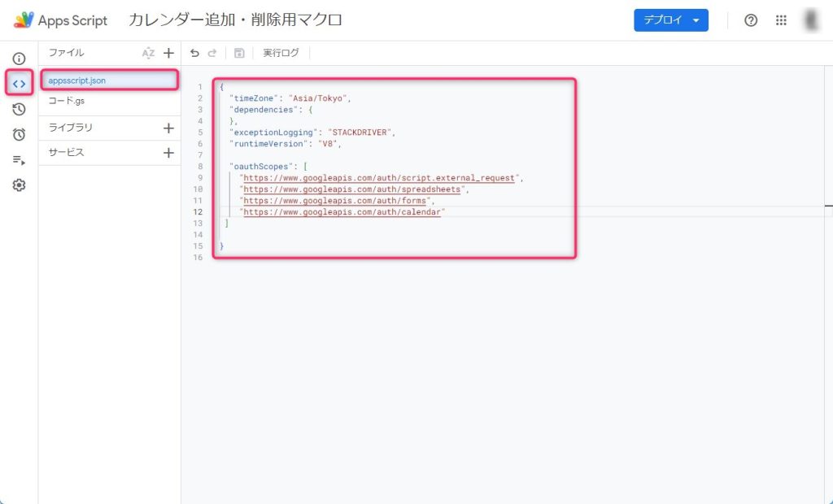Open the Triggers alarm clock icon
Image resolution: width=833 pixels, height=504 pixels.
[19, 134]
